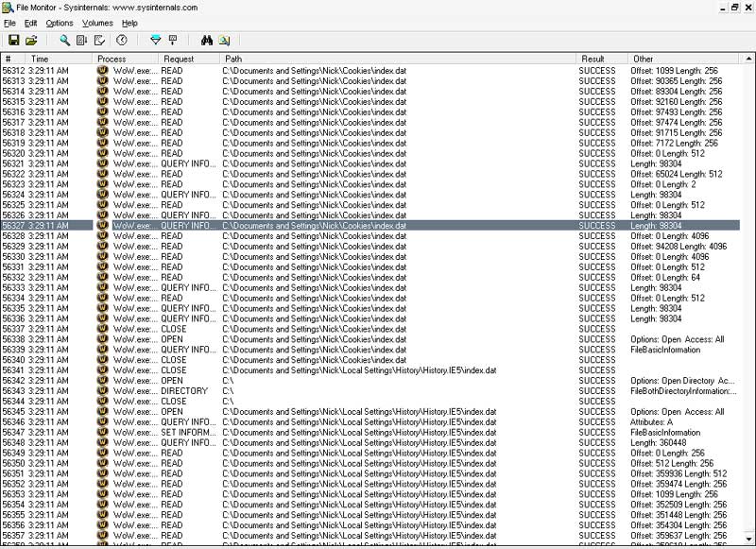Click the 3:29:11 AM time in row 56350
Screen dimensions: 756x549
click(48, 463)
